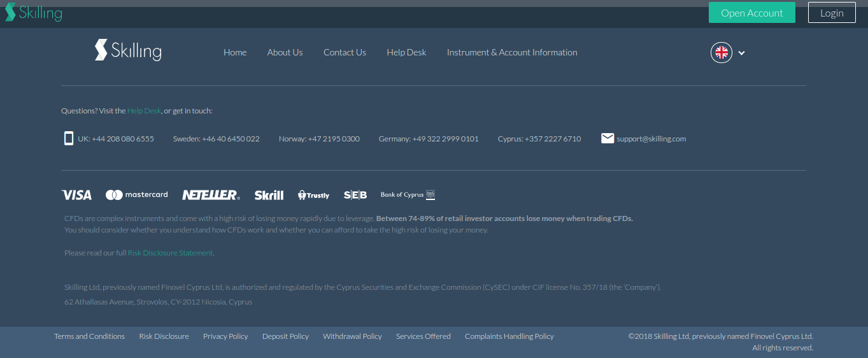Viewport: 868px width, 358px height.
Task: Click the 'Between 74-89% of retail investor' bold warning
Action: (x=504, y=218)
